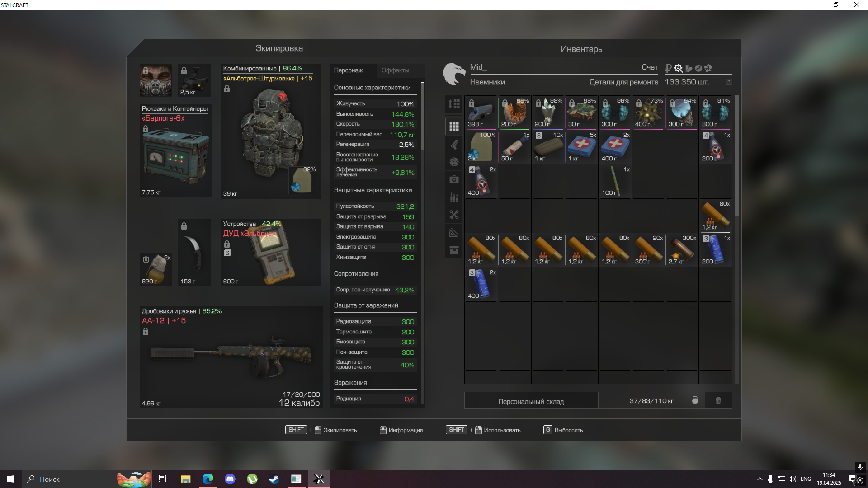Filter inventory by medicine kit icon
Screen dimensions: 868x488
454,179
